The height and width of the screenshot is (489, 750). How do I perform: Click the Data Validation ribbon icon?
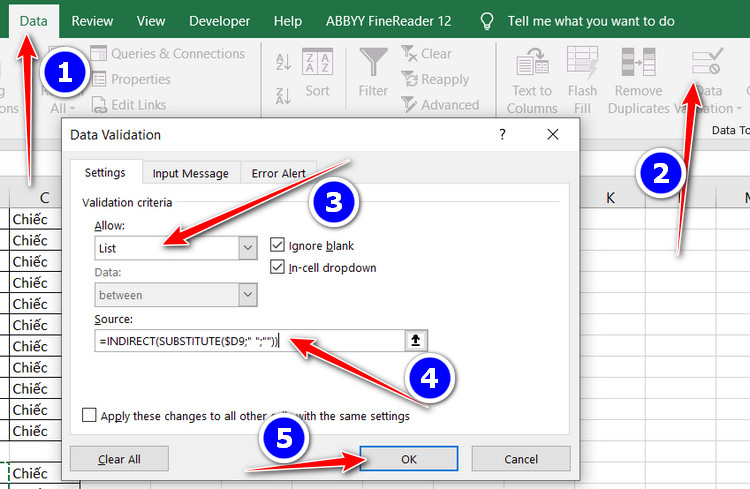707,62
